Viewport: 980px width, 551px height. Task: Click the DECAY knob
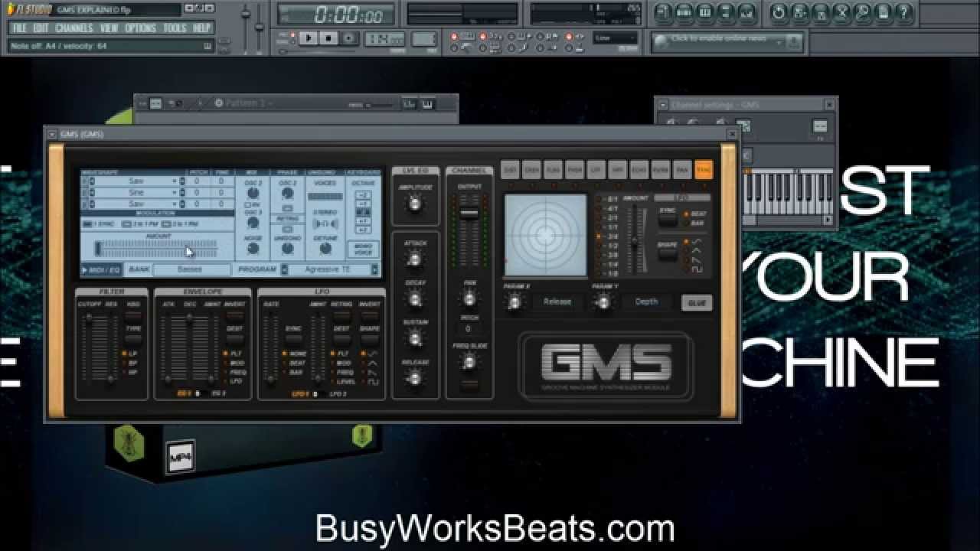pyautogui.click(x=414, y=299)
